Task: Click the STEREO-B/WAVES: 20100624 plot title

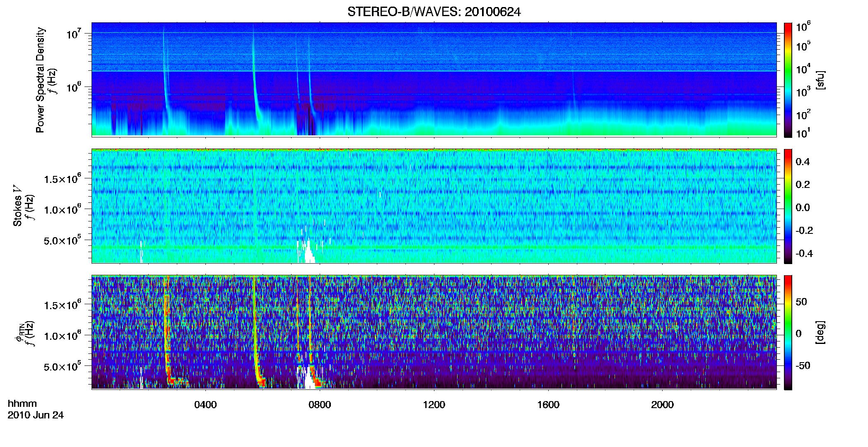Action: [434, 12]
